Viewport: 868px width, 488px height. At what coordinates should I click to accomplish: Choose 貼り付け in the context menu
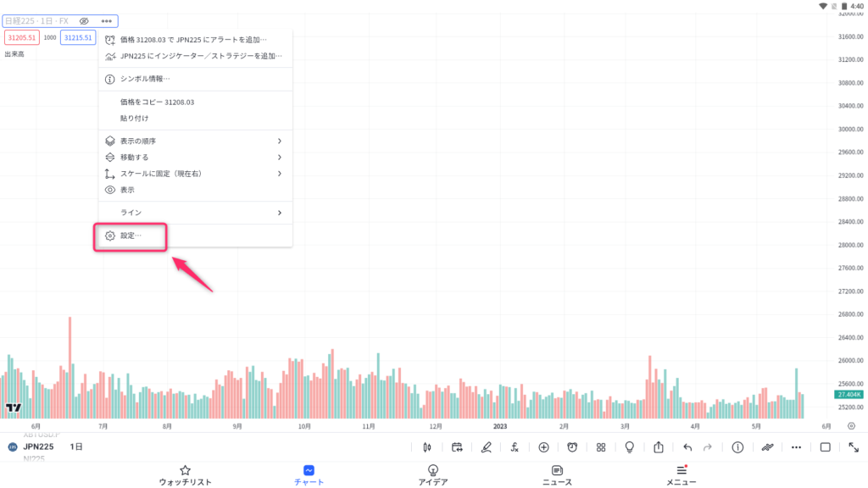tap(196, 118)
